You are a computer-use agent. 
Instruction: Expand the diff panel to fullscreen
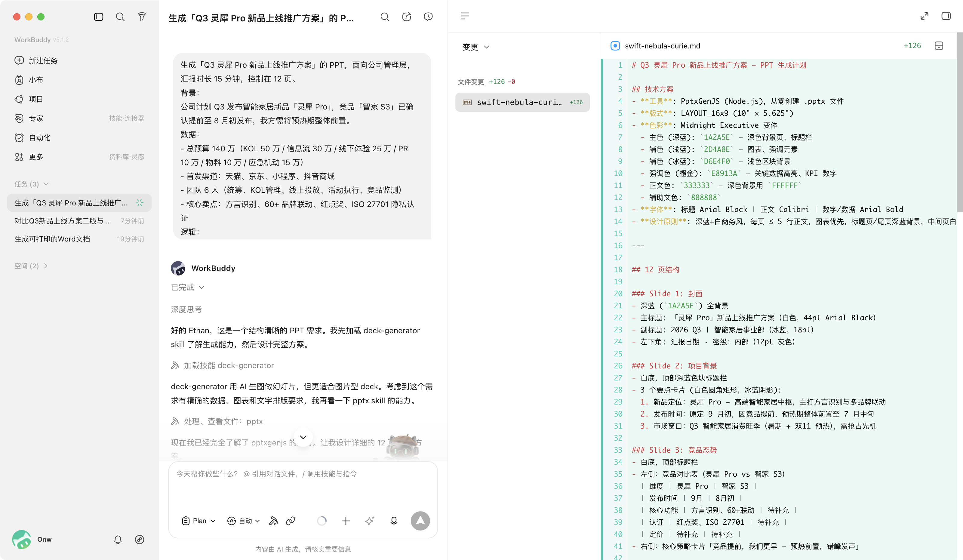point(925,16)
